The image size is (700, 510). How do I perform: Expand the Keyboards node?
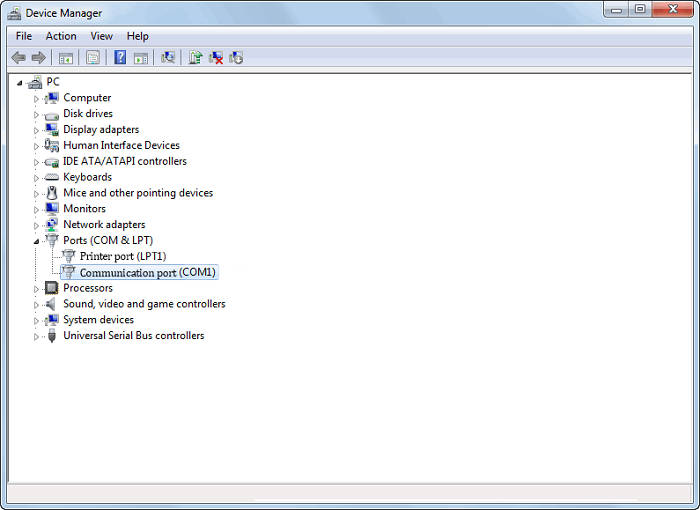click(36, 178)
